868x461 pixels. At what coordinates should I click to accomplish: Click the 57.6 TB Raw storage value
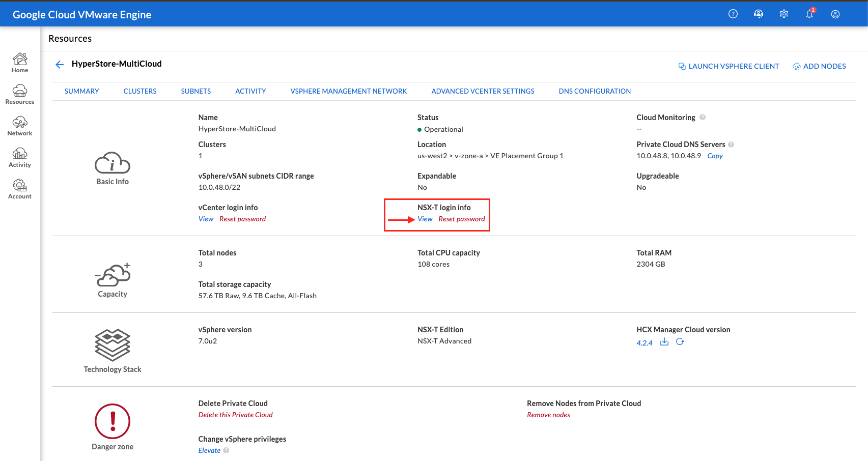[x=258, y=296]
